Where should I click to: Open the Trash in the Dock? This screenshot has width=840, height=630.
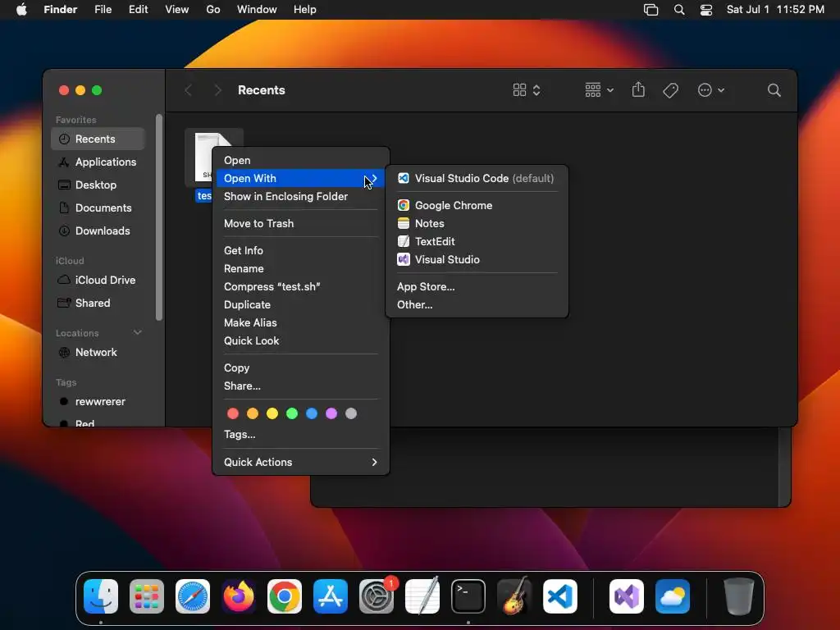[x=739, y=596]
